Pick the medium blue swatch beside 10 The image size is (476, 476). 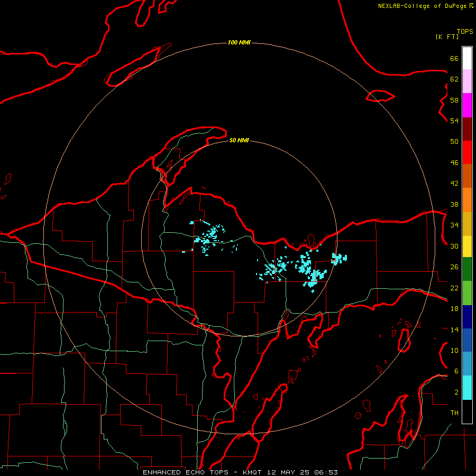pyautogui.click(x=467, y=340)
